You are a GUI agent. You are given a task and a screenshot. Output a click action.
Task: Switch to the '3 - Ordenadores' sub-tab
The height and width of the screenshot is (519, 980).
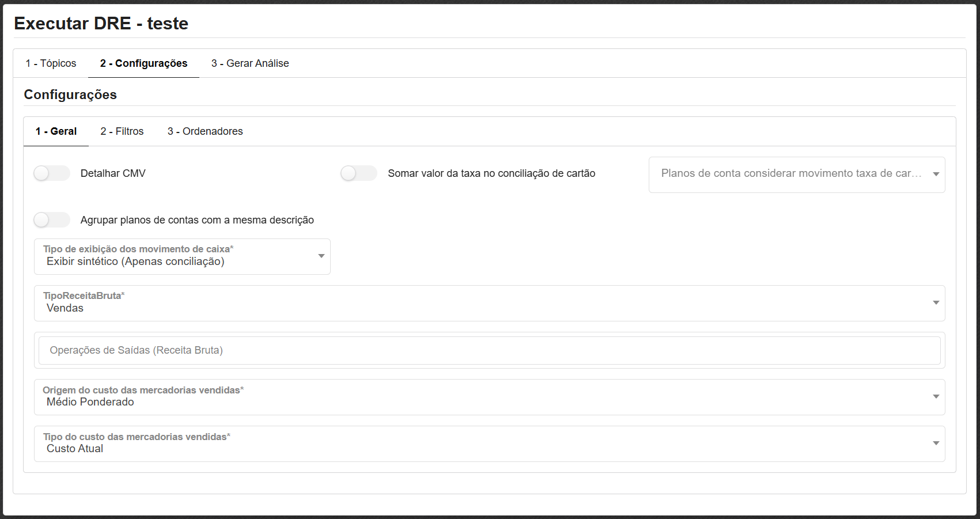click(205, 131)
